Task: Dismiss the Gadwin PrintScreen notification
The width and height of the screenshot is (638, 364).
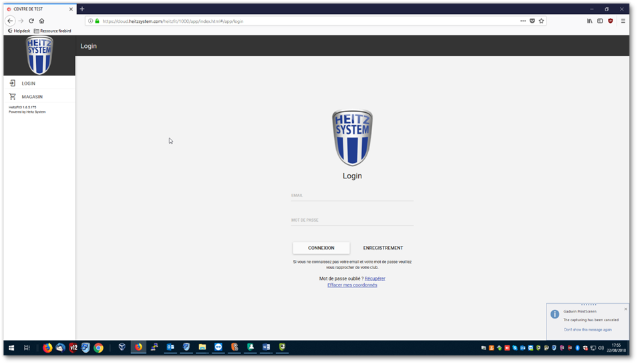Action: point(626,309)
